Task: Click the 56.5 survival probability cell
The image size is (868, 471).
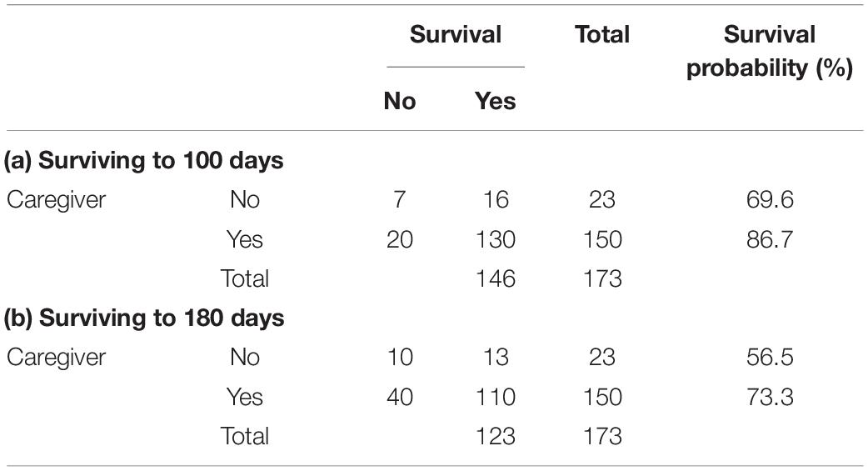Action: click(x=770, y=357)
